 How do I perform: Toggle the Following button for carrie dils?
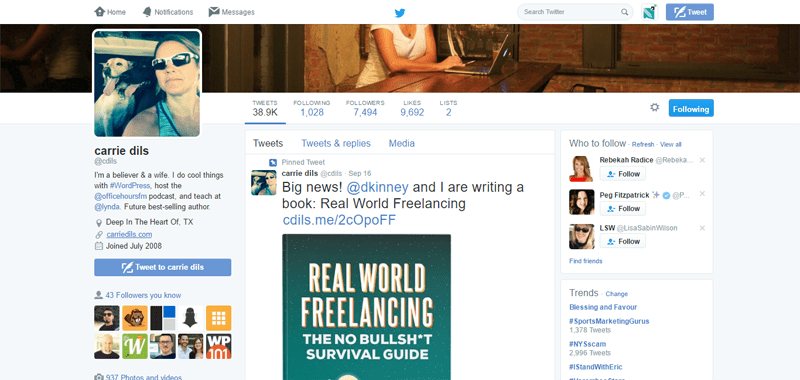(691, 108)
